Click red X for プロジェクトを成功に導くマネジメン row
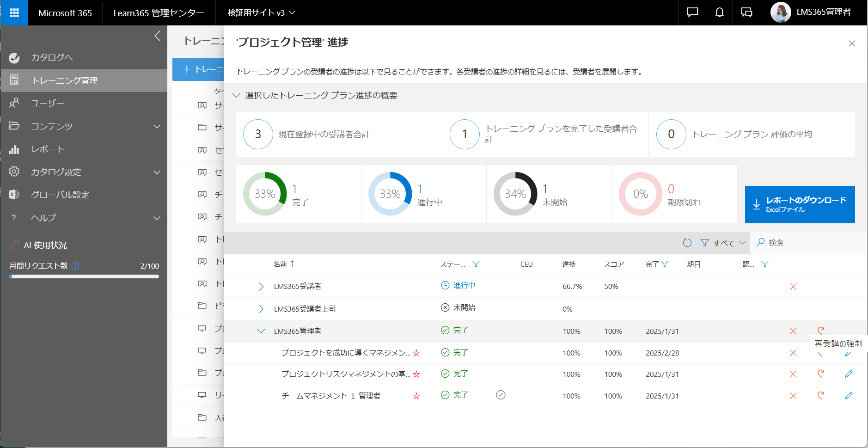Viewport: 868px width, 448px height. pos(793,353)
